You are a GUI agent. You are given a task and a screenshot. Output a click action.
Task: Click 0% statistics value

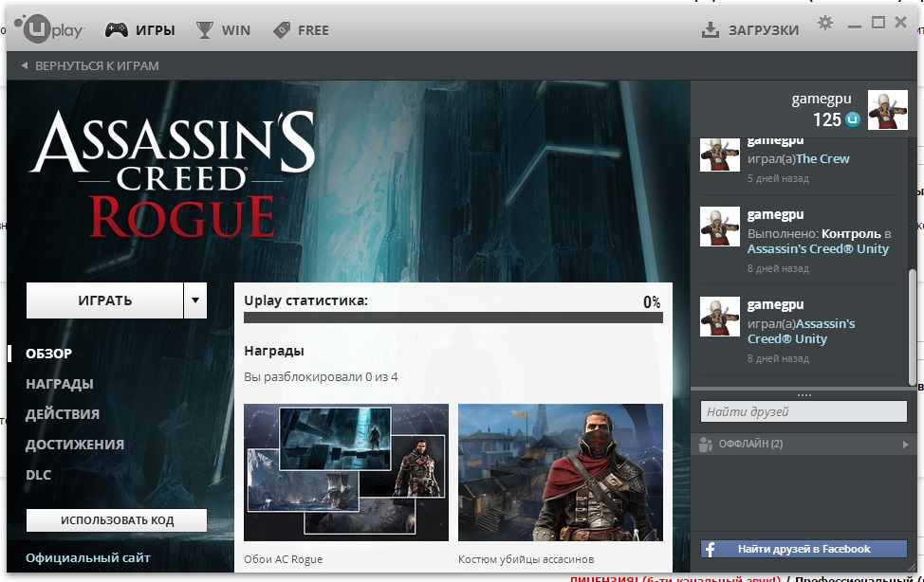[652, 302]
